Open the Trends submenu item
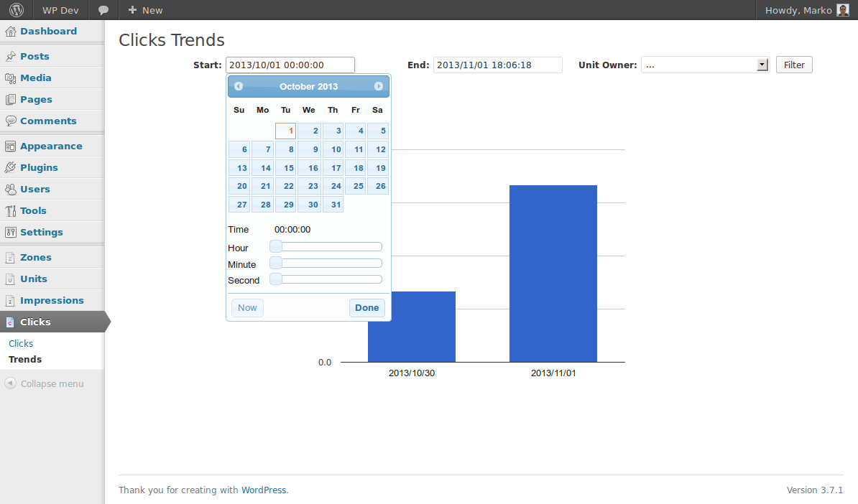The height and width of the screenshot is (504, 858). 25,359
